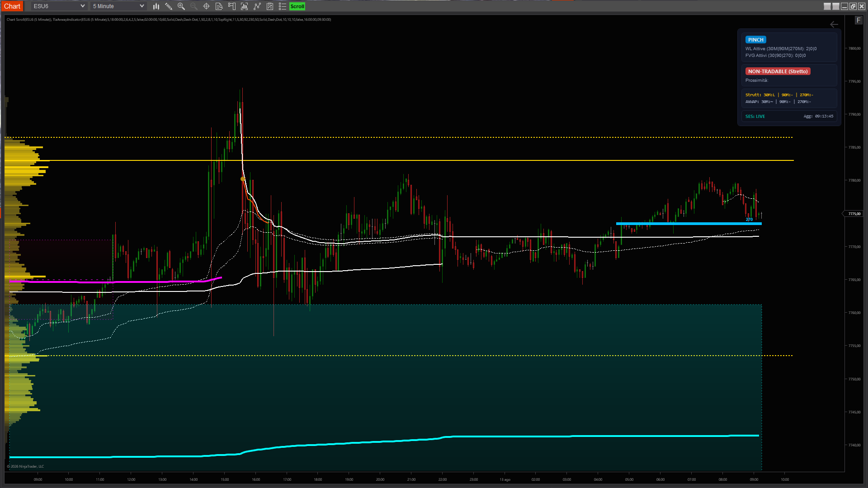Toggle the crosshair cursor tool

pyautogui.click(x=207, y=6)
